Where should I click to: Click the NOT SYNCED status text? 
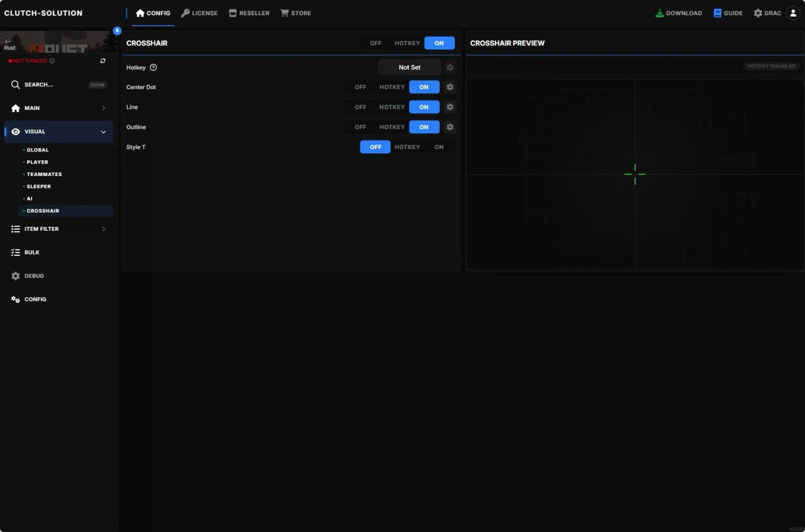click(30, 61)
